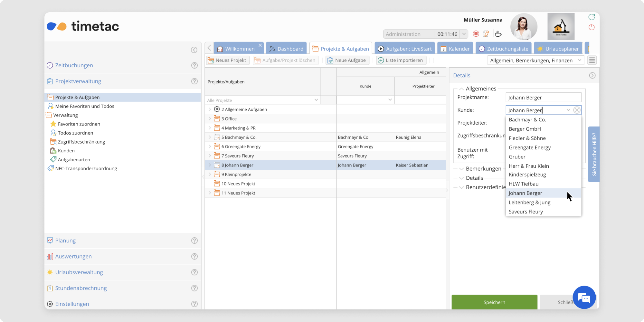This screenshot has height=322, width=644.
Task: Open the Urlaubsplaner tab
Action: tap(558, 49)
